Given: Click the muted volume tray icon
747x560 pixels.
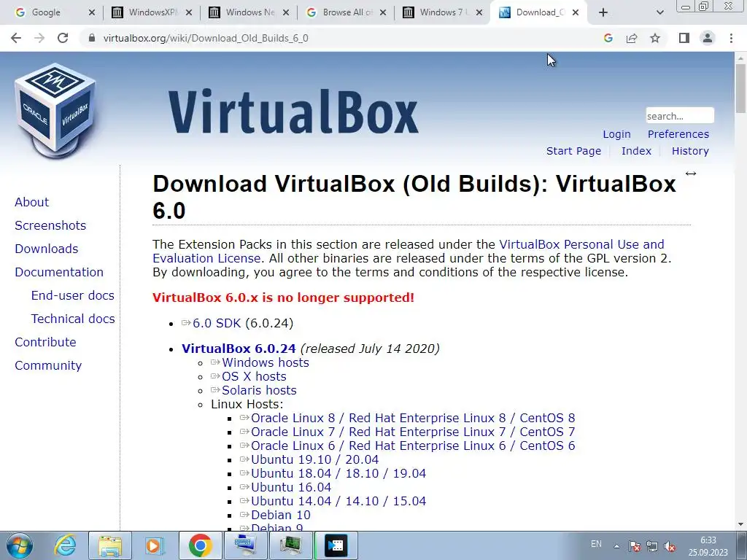Looking at the screenshot, I should click(x=670, y=546).
